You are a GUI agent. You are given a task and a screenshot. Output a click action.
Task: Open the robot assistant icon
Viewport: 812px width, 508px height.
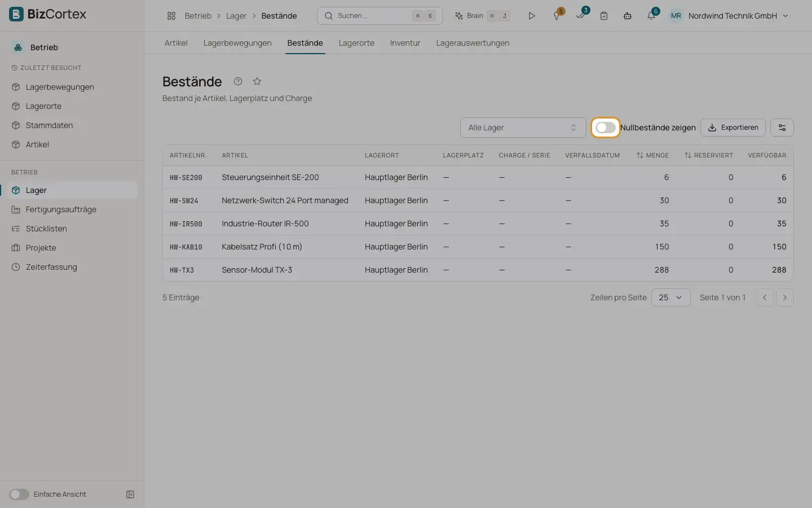coord(628,16)
